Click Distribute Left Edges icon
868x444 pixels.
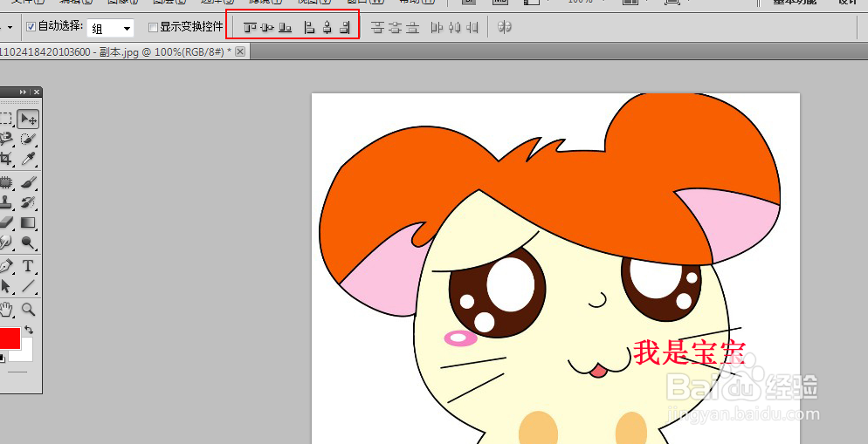[x=437, y=27]
